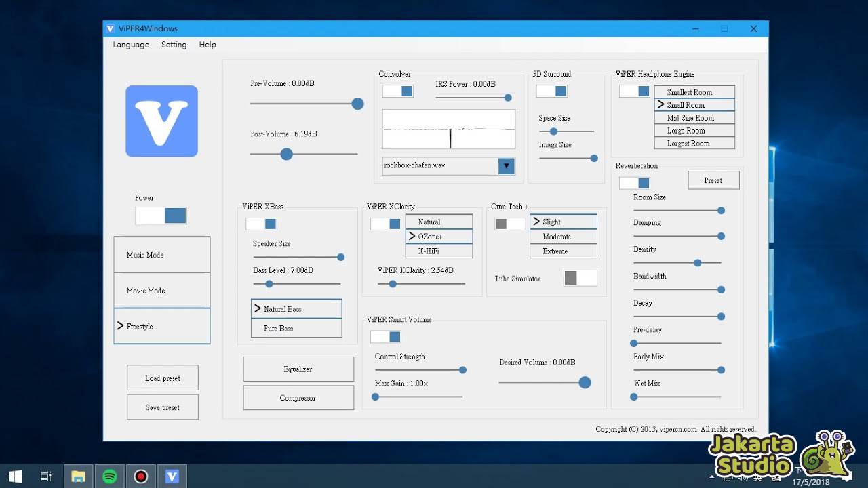Click the Save preset button
868x488 pixels.
pyautogui.click(x=162, y=407)
